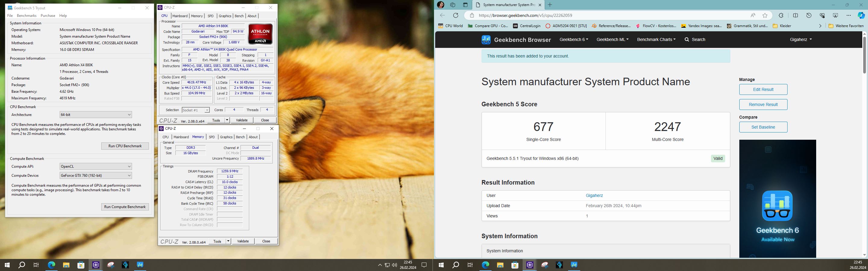Switch to Bench tab in CPU-Z memory timings window

click(x=240, y=137)
